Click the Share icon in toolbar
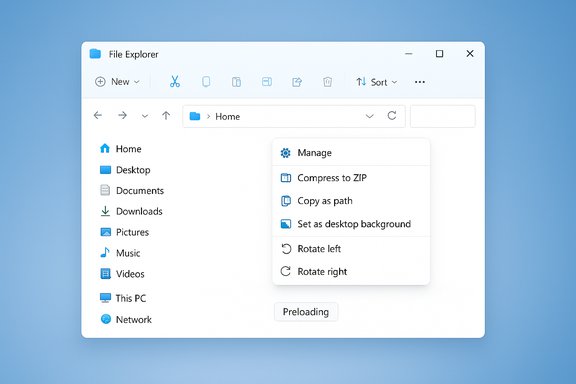Image resolution: width=576 pixels, height=384 pixels. [x=297, y=82]
